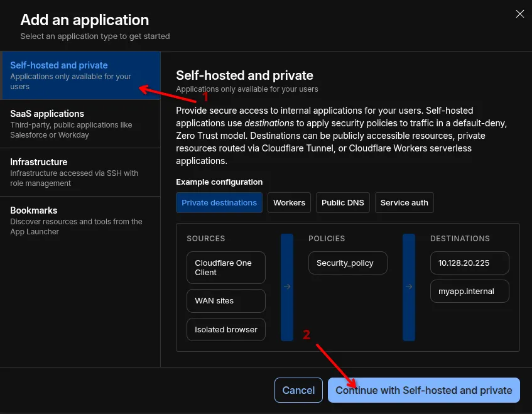The height and width of the screenshot is (414, 532).
Task: Click the WAN sites source box
Action: point(226,301)
